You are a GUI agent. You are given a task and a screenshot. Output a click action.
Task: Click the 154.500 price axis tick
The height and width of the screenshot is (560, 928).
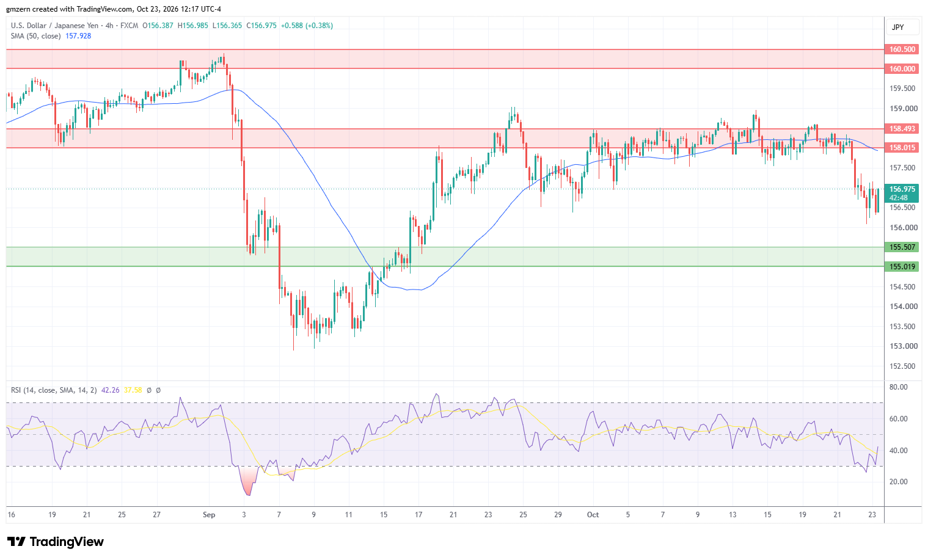[x=902, y=287]
